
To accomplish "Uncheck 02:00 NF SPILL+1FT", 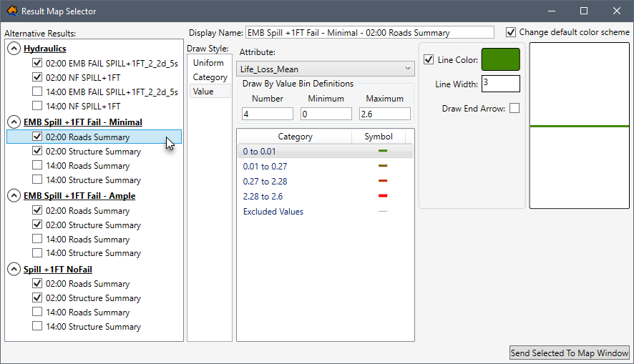I will 36,77.
